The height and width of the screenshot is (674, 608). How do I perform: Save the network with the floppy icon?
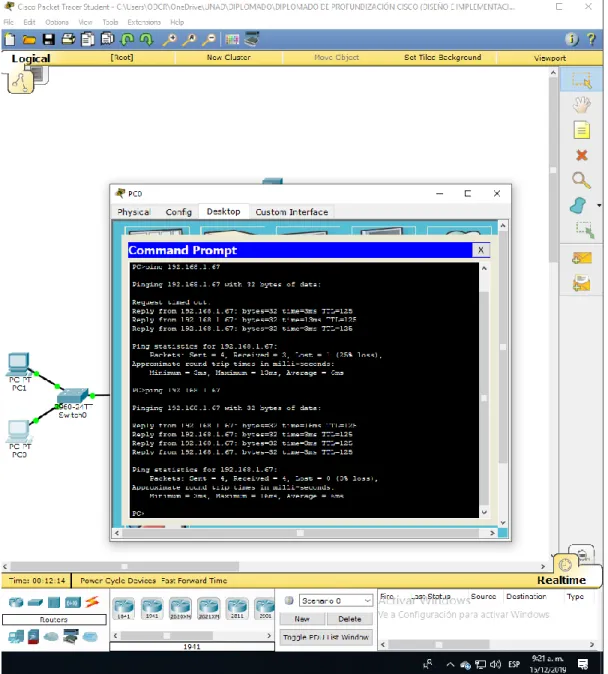pos(49,40)
